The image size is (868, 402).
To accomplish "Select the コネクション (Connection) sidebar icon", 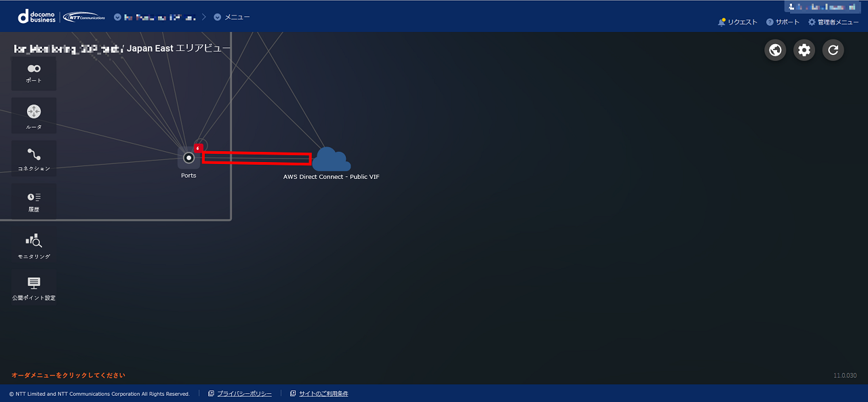I will (x=34, y=158).
